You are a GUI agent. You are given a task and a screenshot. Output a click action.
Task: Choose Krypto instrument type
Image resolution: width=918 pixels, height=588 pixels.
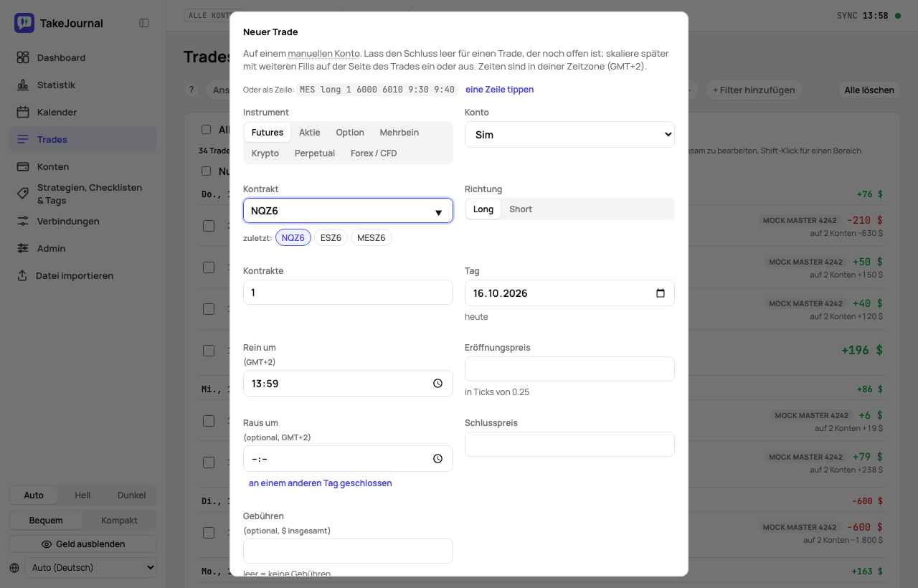tap(265, 153)
